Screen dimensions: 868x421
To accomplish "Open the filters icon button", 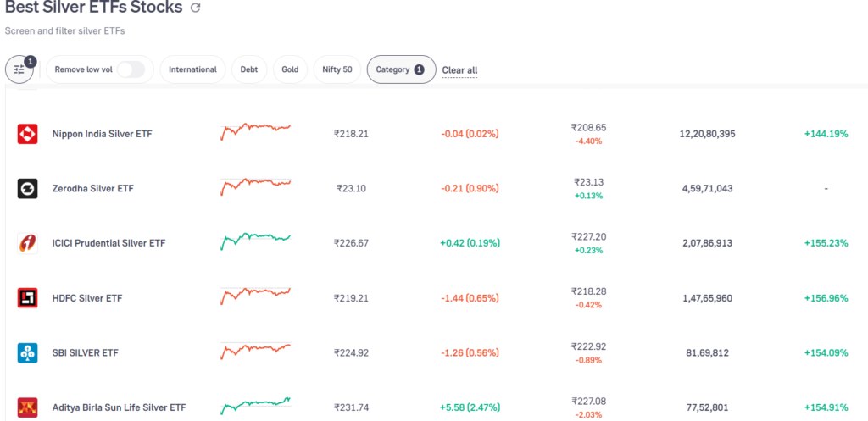I will click(x=19, y=69).
